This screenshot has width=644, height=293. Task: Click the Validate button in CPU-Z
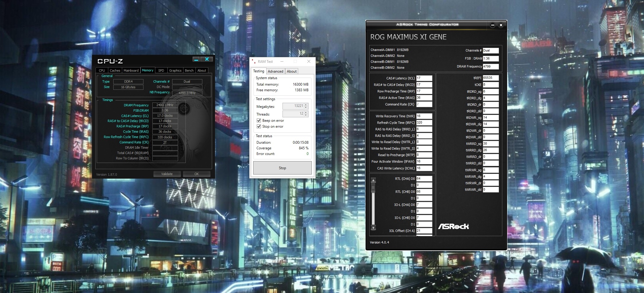click(167, 174)
